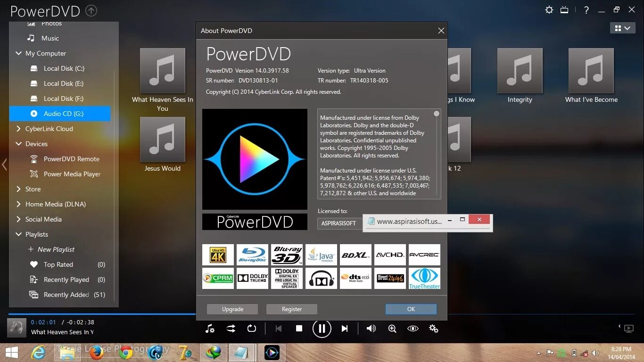The width and height of the screenshot is (644, 362).
Task: Select 'What Heaven Sees In You' track thumbnail
Action: pyautogui.click(x=162, y=71)
